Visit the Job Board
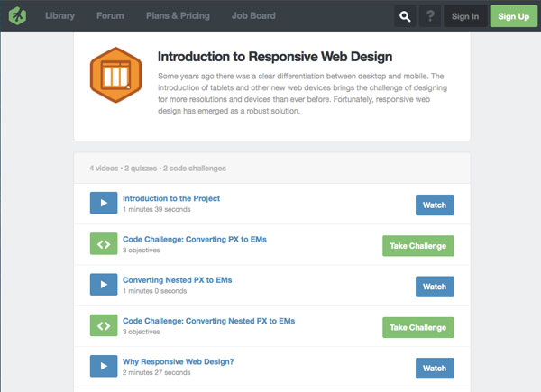The width and height of the screenshot is (541, 392). click(x=253, y=16)
